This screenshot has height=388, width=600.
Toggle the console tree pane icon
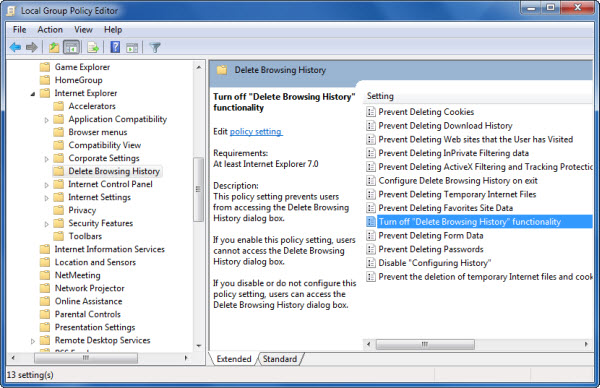point(72,47)
